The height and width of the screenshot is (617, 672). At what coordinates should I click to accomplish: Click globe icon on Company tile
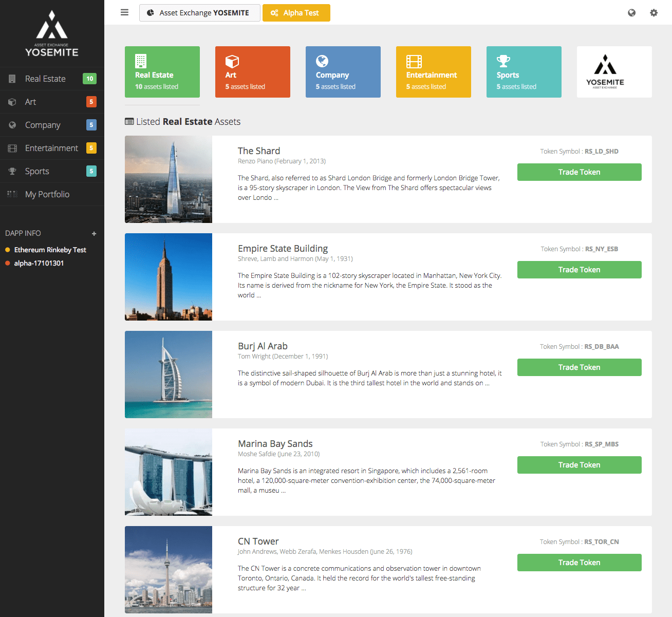322,61
